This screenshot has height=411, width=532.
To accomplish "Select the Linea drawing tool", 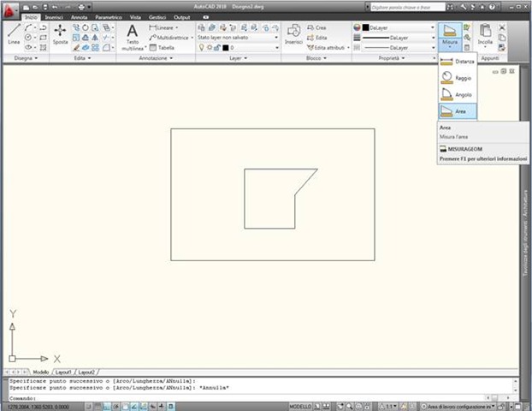I will tap(14, 34).
